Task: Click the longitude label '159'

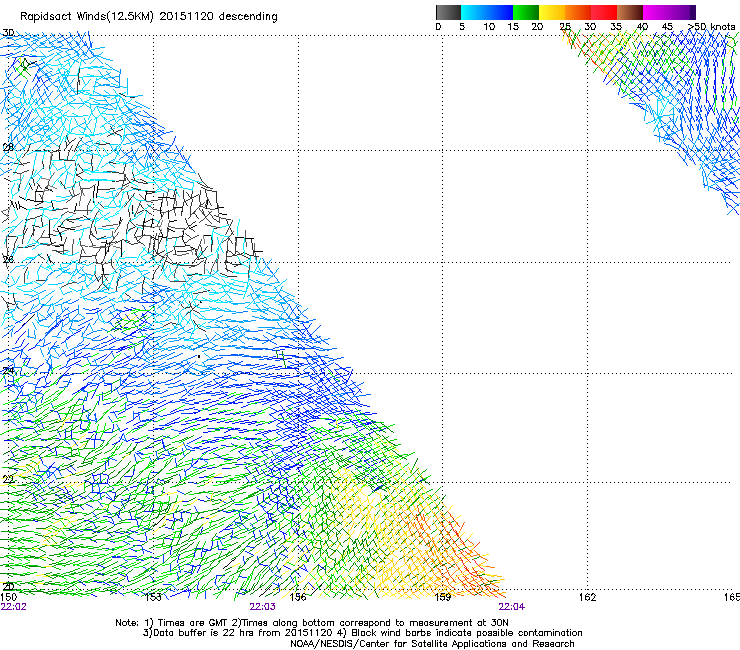Action: [443, 597]
